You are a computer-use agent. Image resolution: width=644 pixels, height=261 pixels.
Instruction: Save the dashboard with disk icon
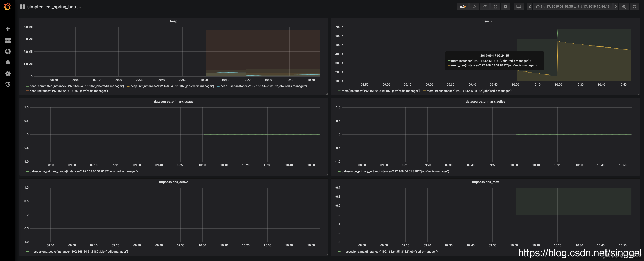click(x=495, y=7)
